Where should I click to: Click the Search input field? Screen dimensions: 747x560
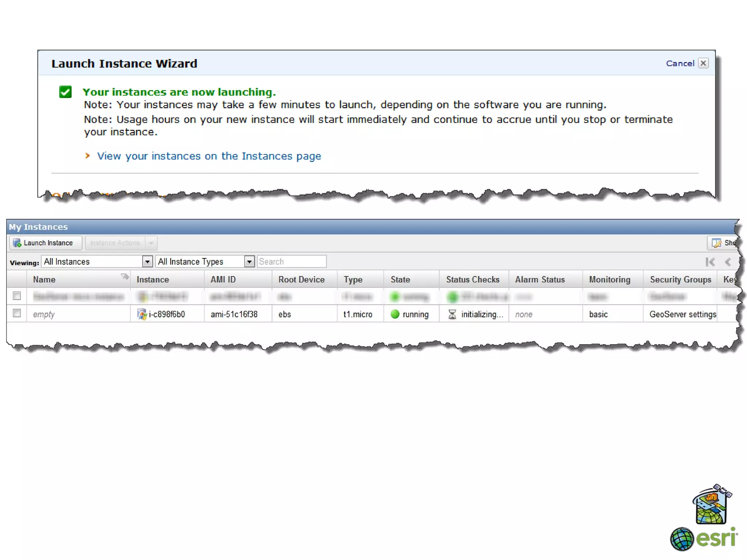coord(291,261)
